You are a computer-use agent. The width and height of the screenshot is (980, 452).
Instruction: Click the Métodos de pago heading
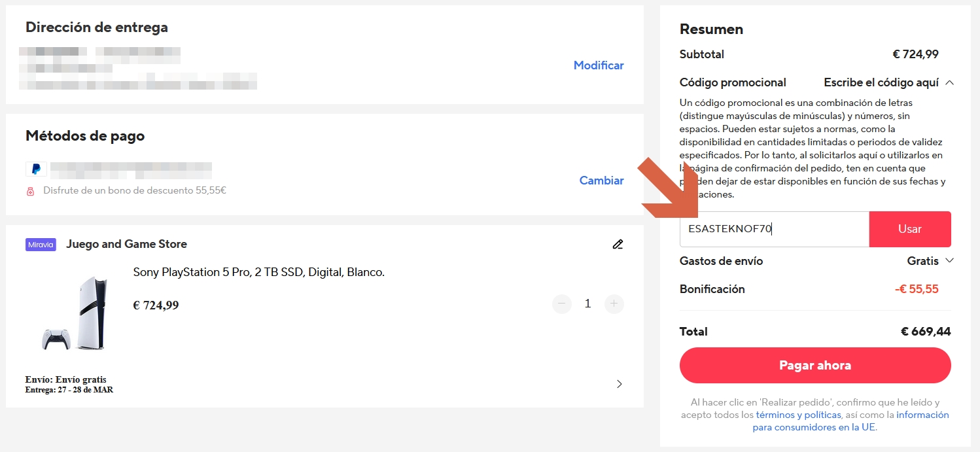[85, 136]
